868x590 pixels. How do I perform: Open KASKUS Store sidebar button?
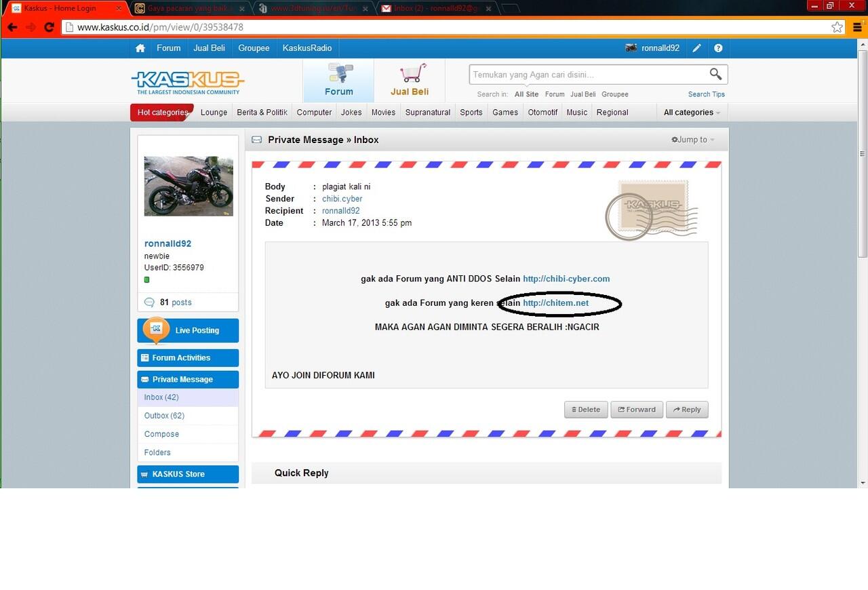click(188, 474)
